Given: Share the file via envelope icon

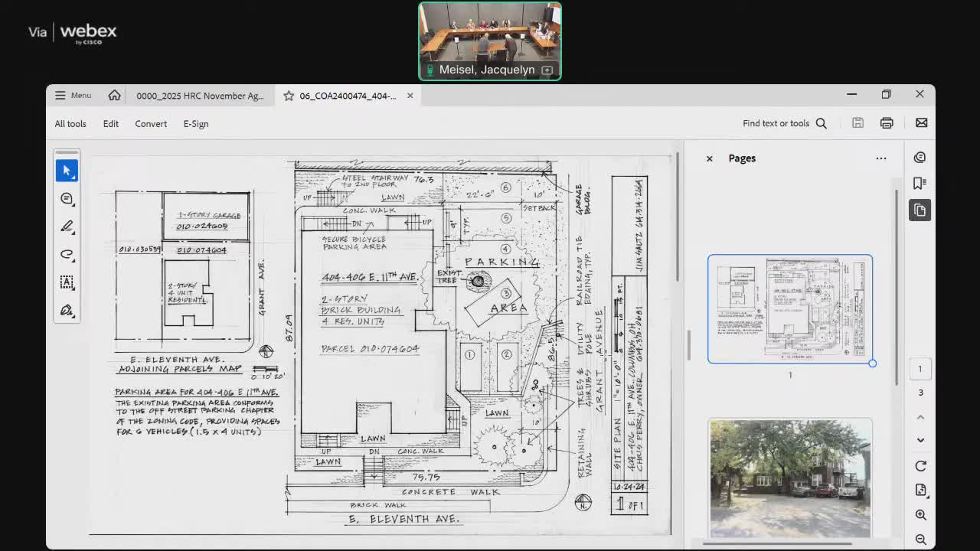Looking at the screenshot, I should [x=921, y=123].
